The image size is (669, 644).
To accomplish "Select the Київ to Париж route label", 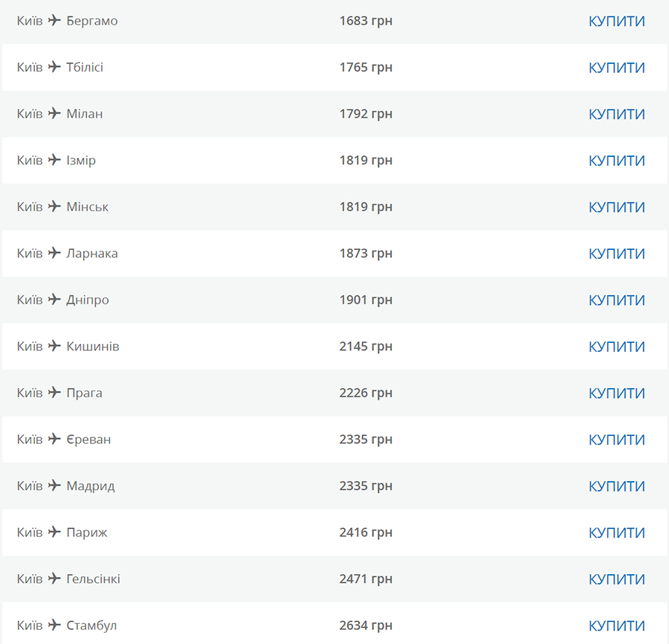I will (x=62, y=532).
